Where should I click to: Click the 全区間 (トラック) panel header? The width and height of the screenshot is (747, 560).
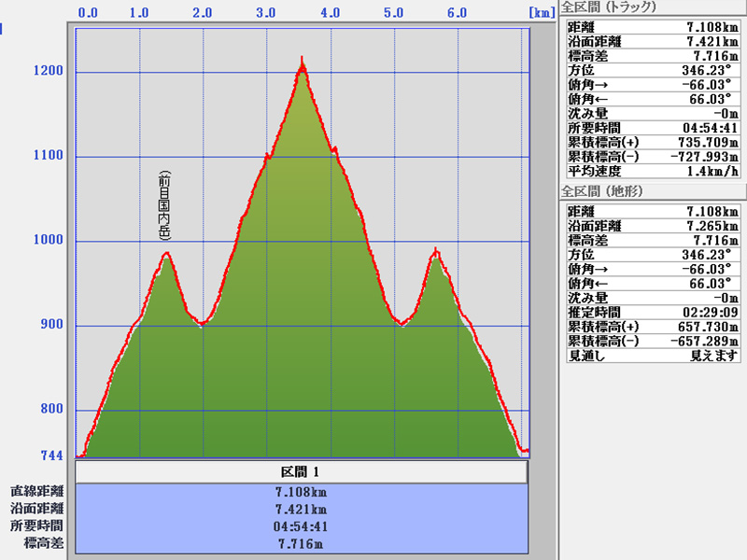click(x=608, y=7)
